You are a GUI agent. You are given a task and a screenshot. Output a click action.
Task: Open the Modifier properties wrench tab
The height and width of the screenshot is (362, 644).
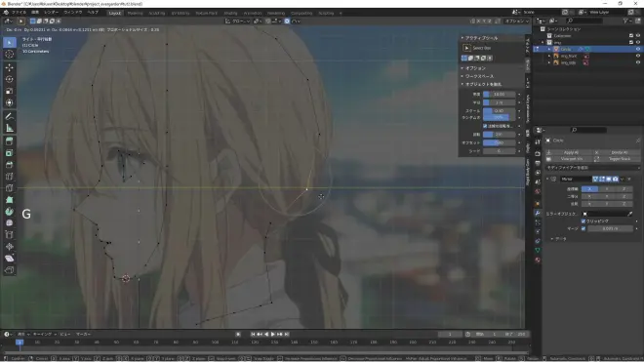point(538,214)
